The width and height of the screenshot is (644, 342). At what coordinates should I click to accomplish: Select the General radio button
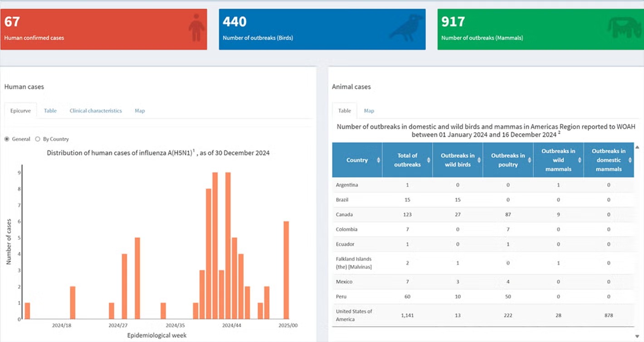point(7,139)
